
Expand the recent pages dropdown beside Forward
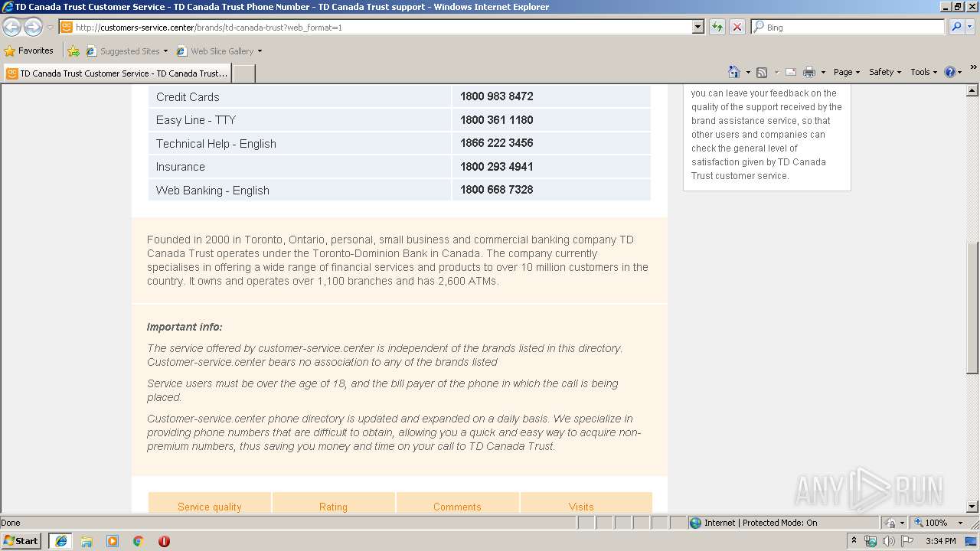click(x=50, y=27)
